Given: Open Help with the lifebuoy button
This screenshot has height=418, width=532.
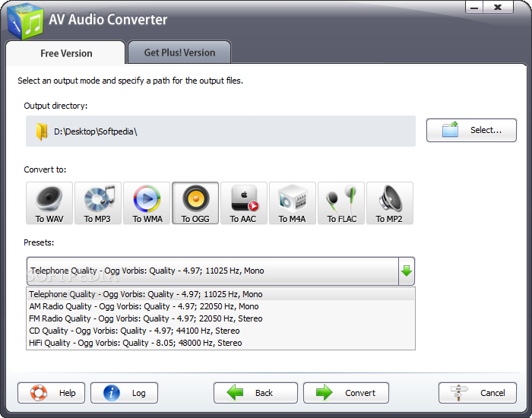Looking at the screenshot, I should (x=51, y=393).
